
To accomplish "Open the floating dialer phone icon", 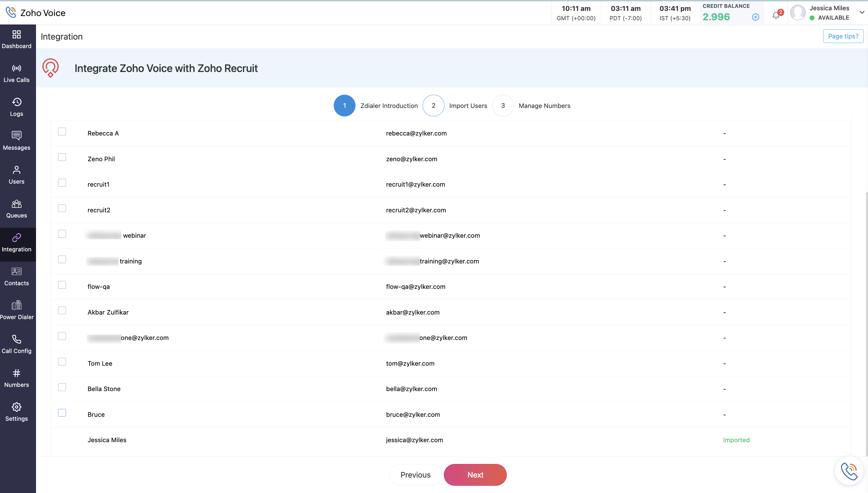I will [x=849, y=471].
